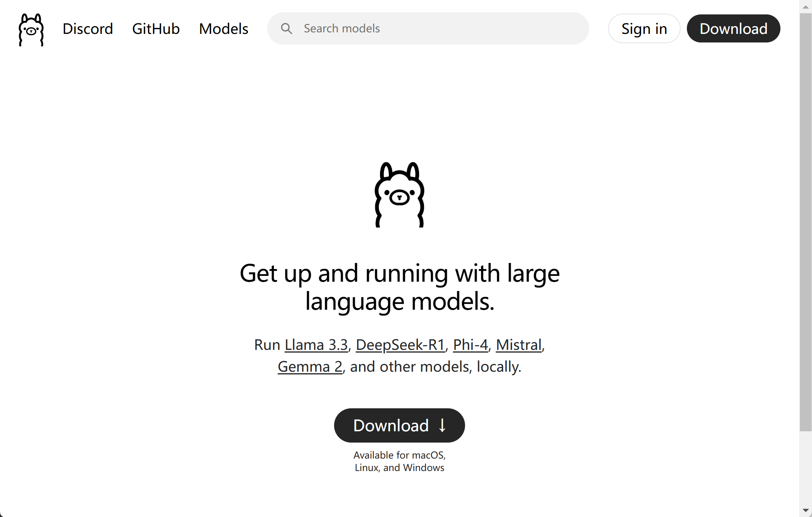Open the Gemma 2 model link
Viewport: 812px width, 517px height.
click(310, 367)
